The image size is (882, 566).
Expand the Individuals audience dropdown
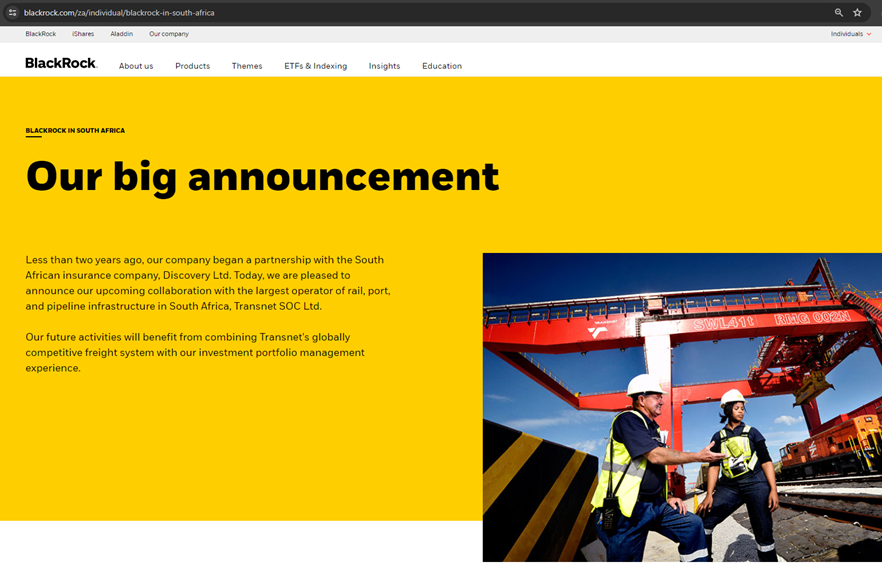pos(850,34)
